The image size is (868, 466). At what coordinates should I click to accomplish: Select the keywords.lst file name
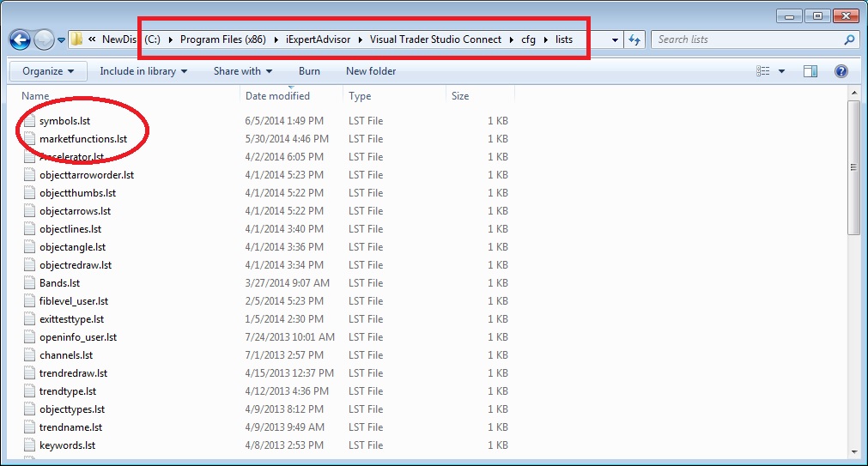click(x=68, y=445)
